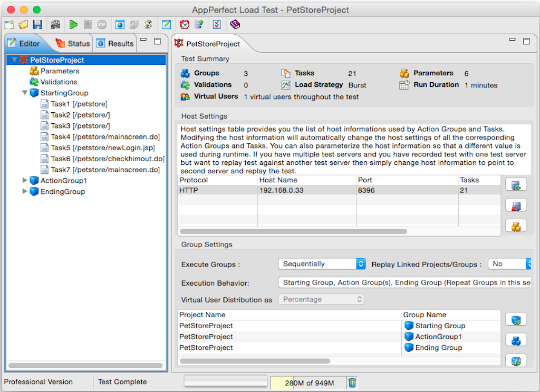Image resolution: width=540 pixels, height=392 pixels.
Task: Minimize the PetStoreProject right pane
Action: [x=512, y=40]
